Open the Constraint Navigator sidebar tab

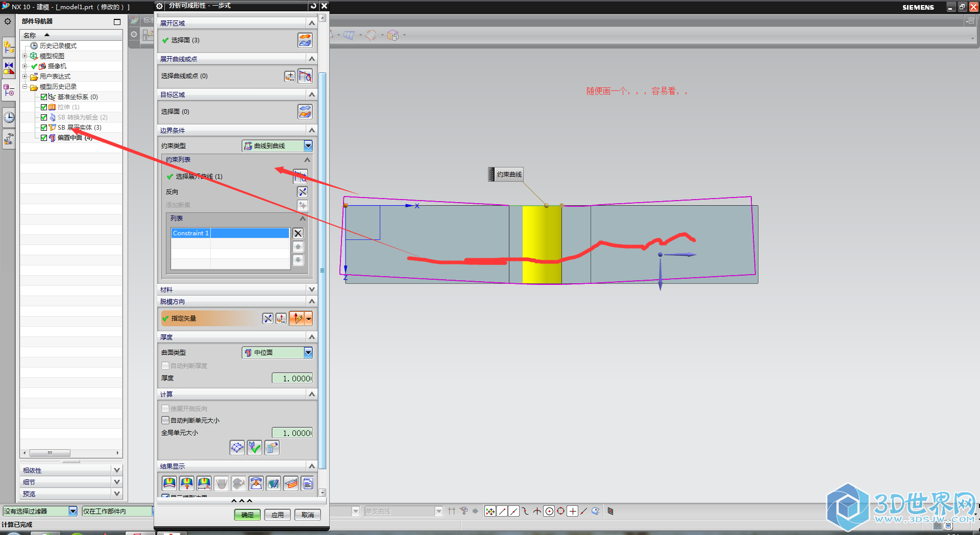coord(9,68)
